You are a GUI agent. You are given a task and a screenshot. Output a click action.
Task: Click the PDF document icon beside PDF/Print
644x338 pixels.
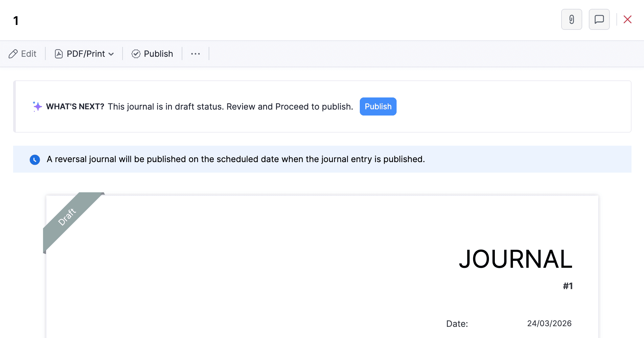click(x=58, y=53)
